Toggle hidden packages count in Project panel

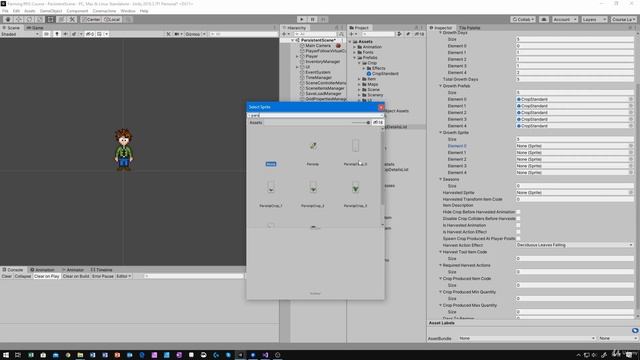[x=419, y=34]
